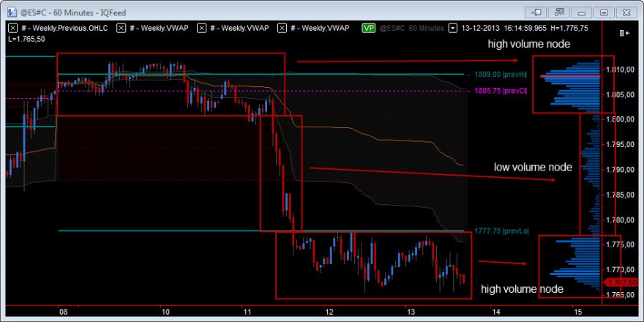The height and width of the screenshot is (322, 644).
Task: Maximize the @ES#C chart window
Action: [604, 12]
